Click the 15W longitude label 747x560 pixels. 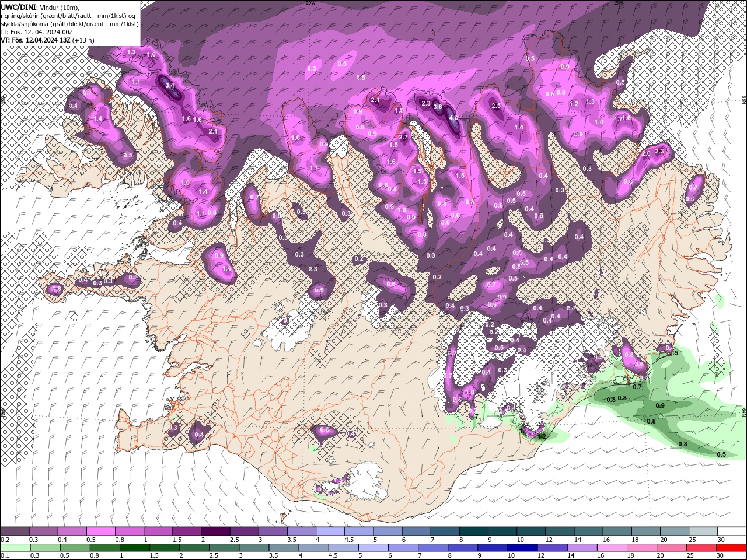point(618,3)
